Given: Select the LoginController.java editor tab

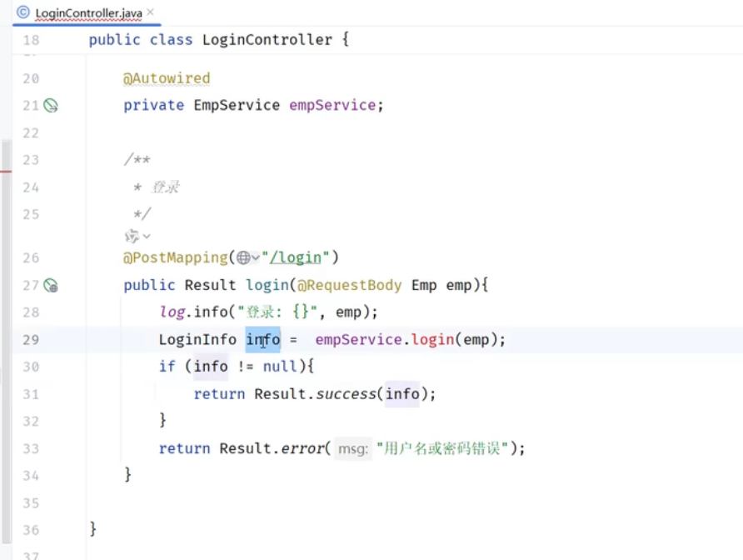Looking at the screenshot, I should coord(88,12).
